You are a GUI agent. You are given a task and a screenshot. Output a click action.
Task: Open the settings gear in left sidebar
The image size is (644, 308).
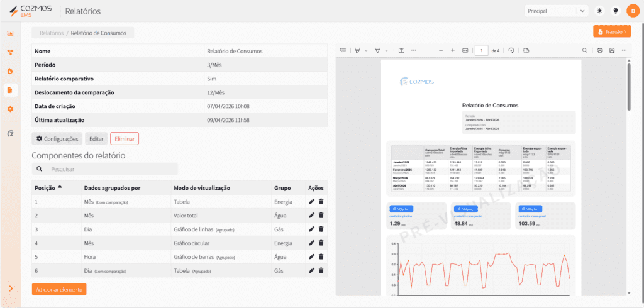click(x=10, y=109)
